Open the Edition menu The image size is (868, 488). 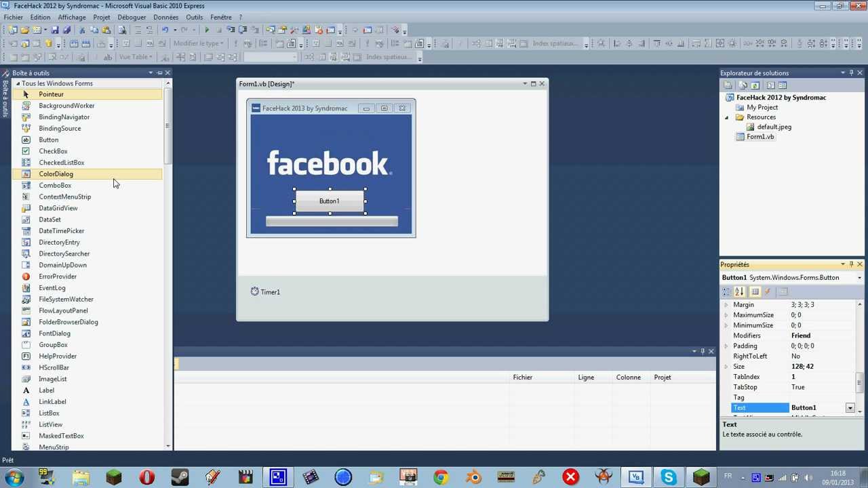coord(40,17)
